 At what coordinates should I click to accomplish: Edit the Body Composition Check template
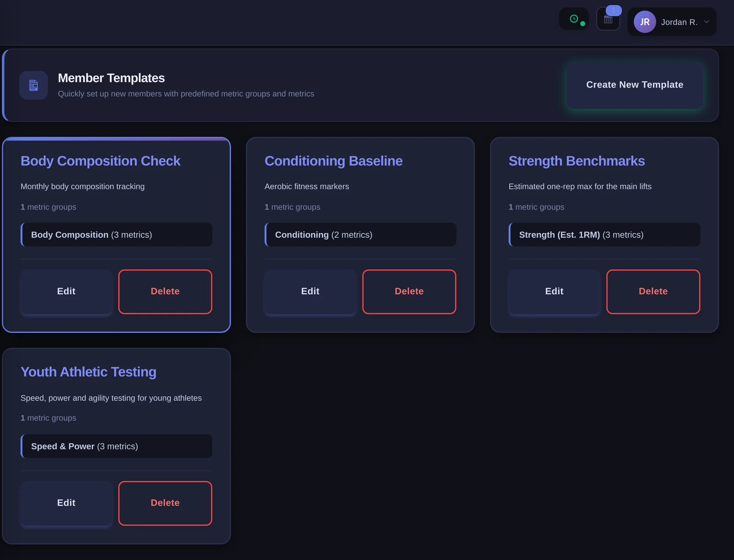pyautogui.click(x=66, y=291)
